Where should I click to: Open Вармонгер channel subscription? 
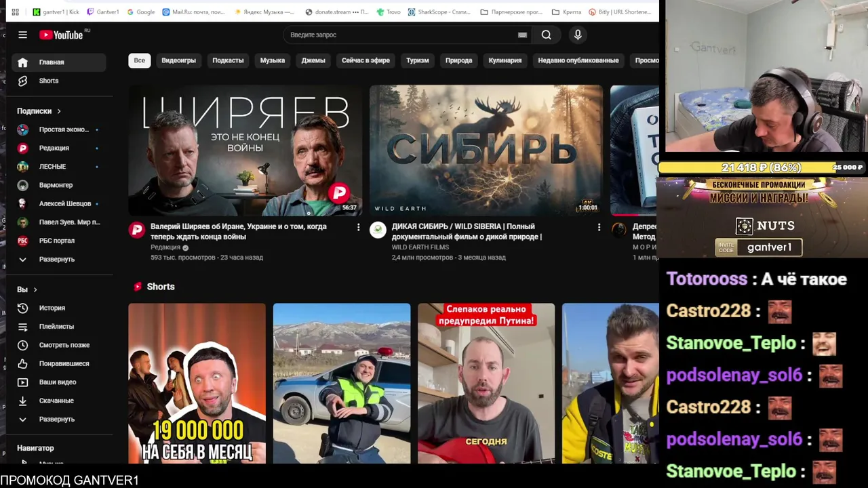[x=59, y=185]
